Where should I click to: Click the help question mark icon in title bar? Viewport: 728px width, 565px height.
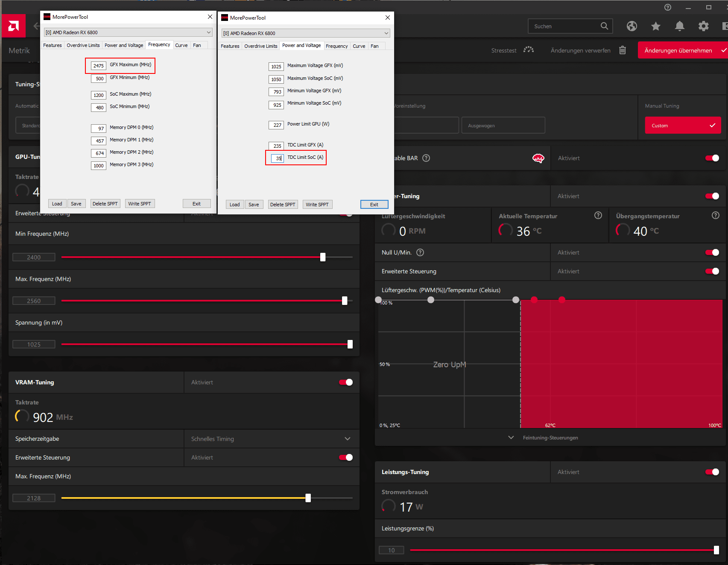668,7
